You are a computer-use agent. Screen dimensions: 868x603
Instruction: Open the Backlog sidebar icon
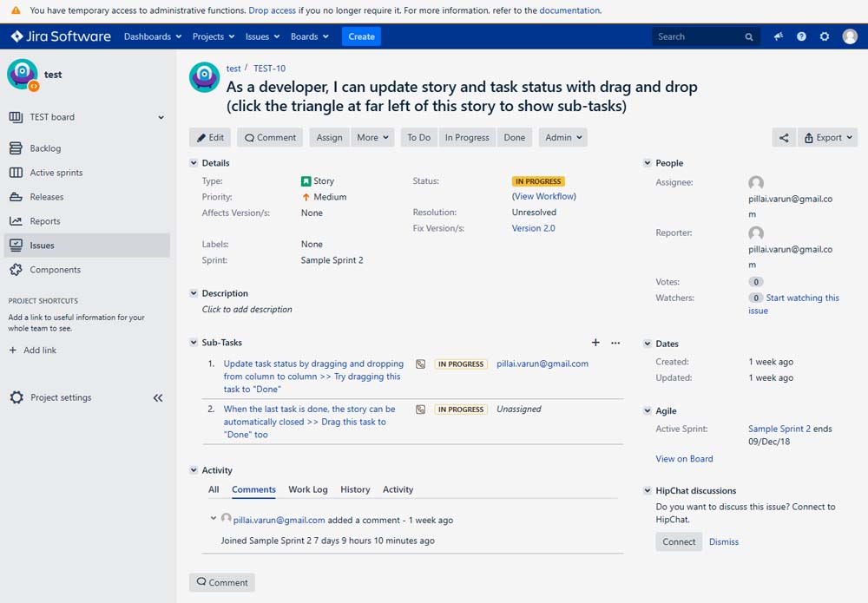(16, 148)
